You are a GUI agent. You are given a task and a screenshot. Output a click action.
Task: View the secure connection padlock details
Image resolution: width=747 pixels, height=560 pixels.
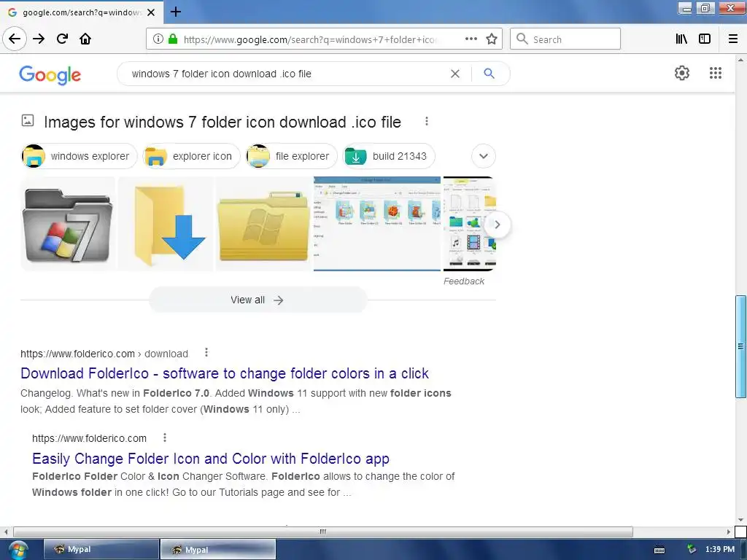[173, 39]
